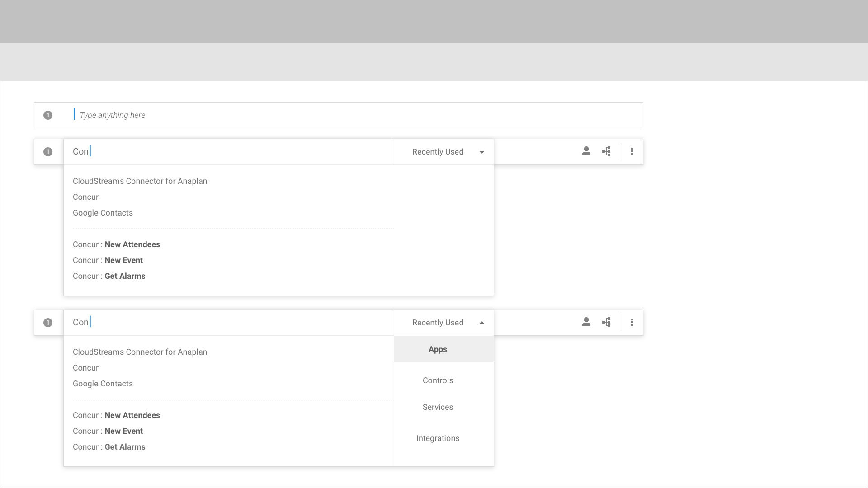Open the three-dot menu in the bottom row
This screenshot has height=488, width=868.
click(632, 322)
